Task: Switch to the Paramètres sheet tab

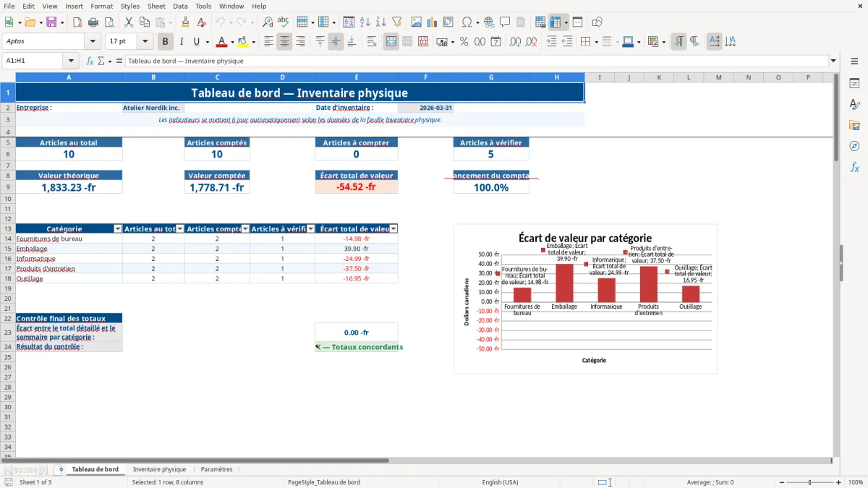Action: (x=217, y=469)
